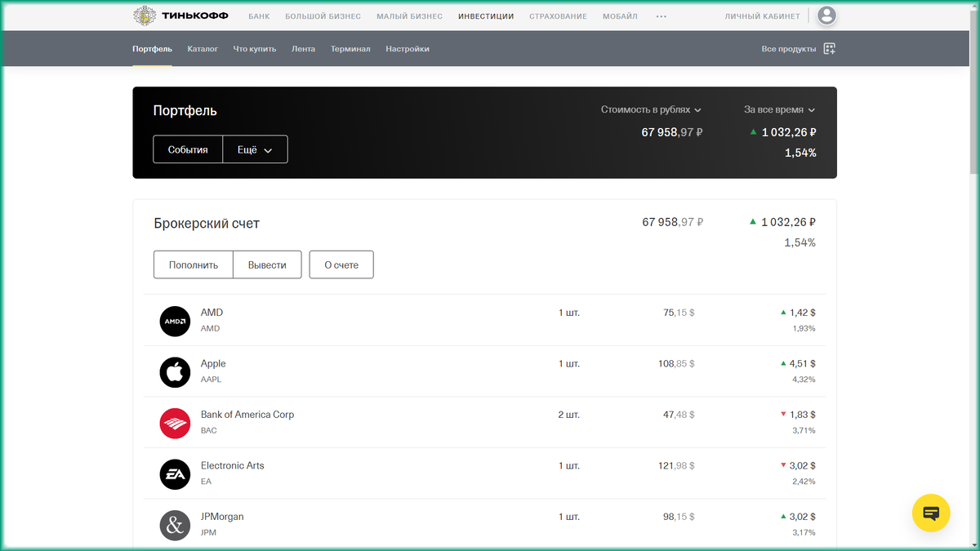The image size is (980, 551).
Task: Expand the За все время dropdown
Action: (x=779, y=109)
